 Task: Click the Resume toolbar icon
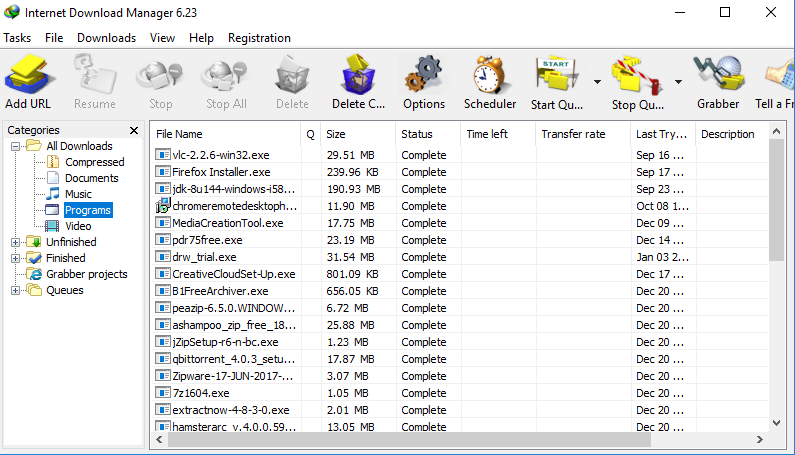(x=95, y=75)
